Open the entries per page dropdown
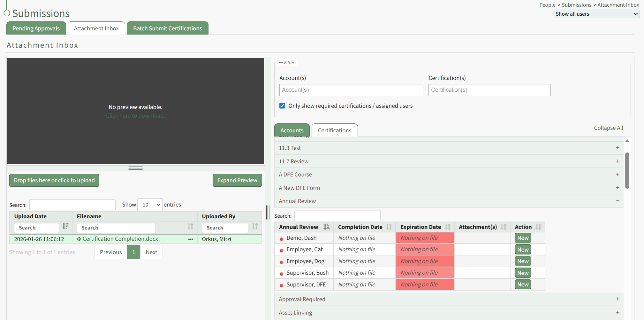Image resolution: width=644 pixels, height=320 pixels. point(150,205)
